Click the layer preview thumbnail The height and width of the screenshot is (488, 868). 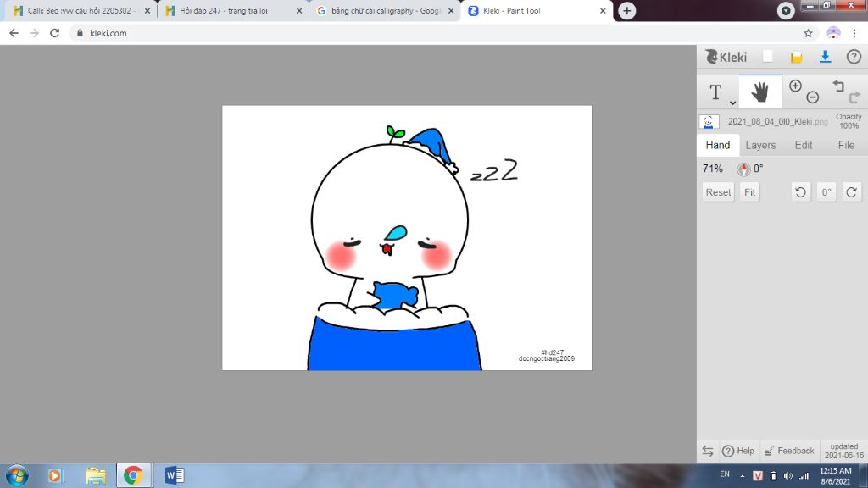pyautogui.click(x=709, y=122)
